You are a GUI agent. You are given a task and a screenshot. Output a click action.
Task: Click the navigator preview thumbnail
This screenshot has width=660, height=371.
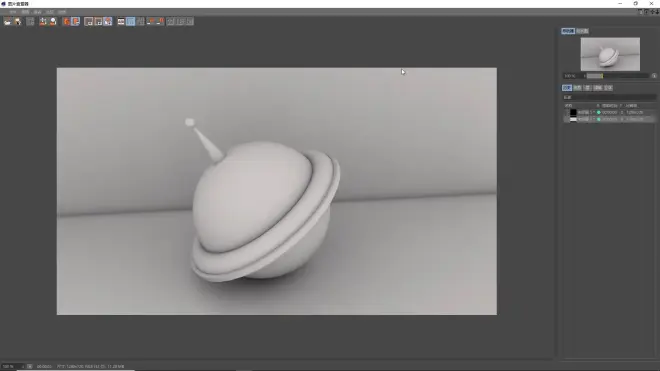pos(610,54)
